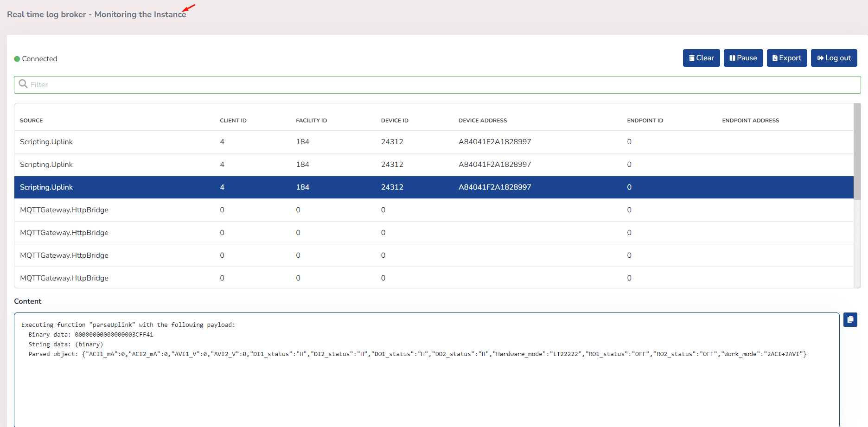Select the DEVICE ADDRESS column header
Viewport: 868px width, 427px height.
click(483, 121)
